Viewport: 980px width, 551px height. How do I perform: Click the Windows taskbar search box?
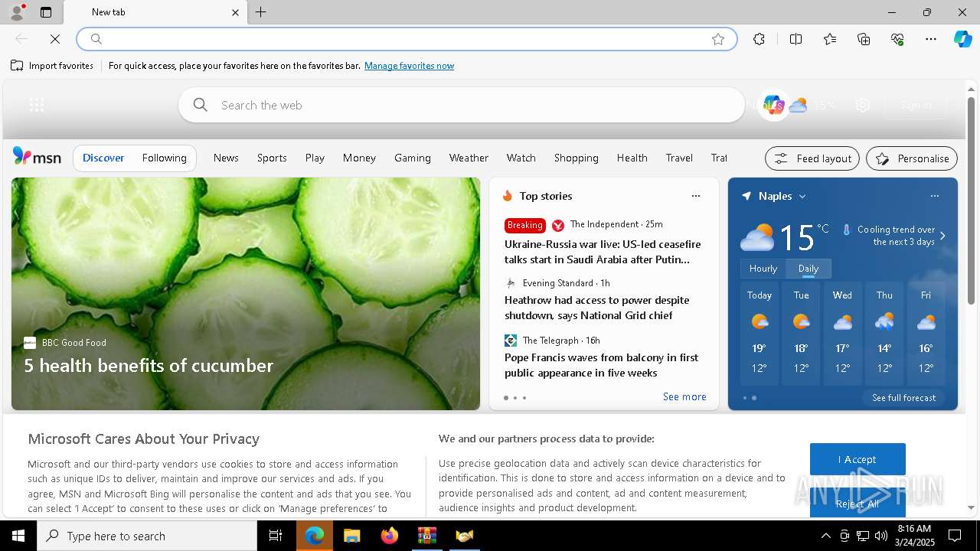click(x=147, y=536)
